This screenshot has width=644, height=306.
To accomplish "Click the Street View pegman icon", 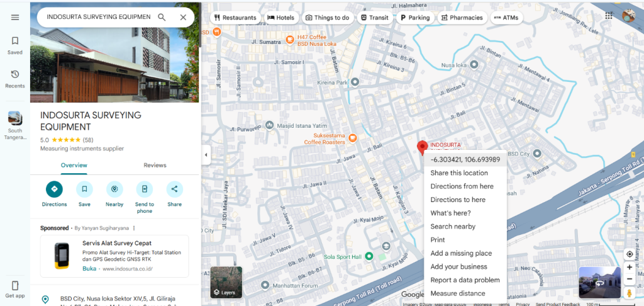I will [x=629, y=293].
